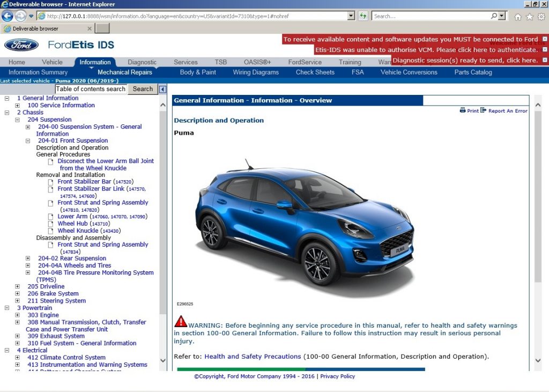Open the browser settings gear icon
Viewport: 549px width, 392px height.
[x=541, y=17]
